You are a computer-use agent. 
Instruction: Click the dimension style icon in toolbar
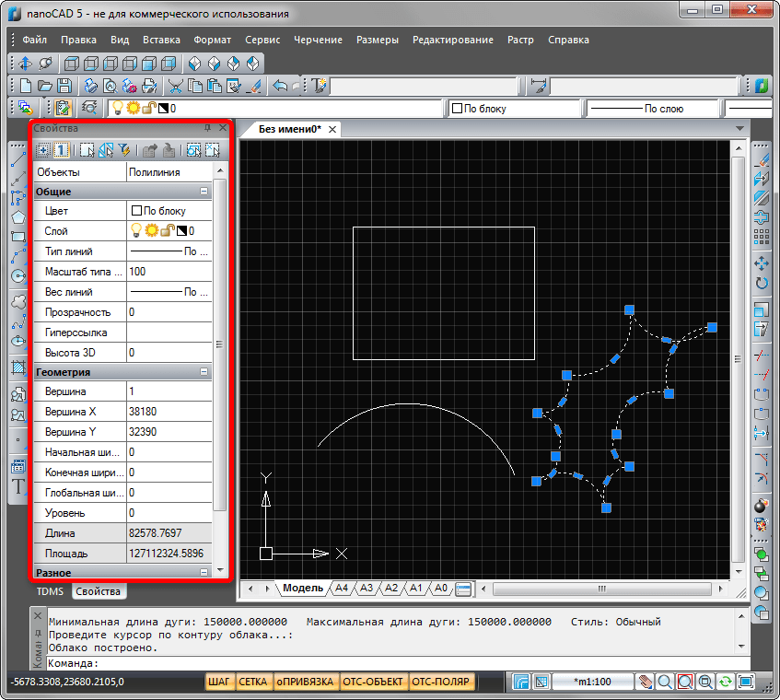click(x=538, y=86)
